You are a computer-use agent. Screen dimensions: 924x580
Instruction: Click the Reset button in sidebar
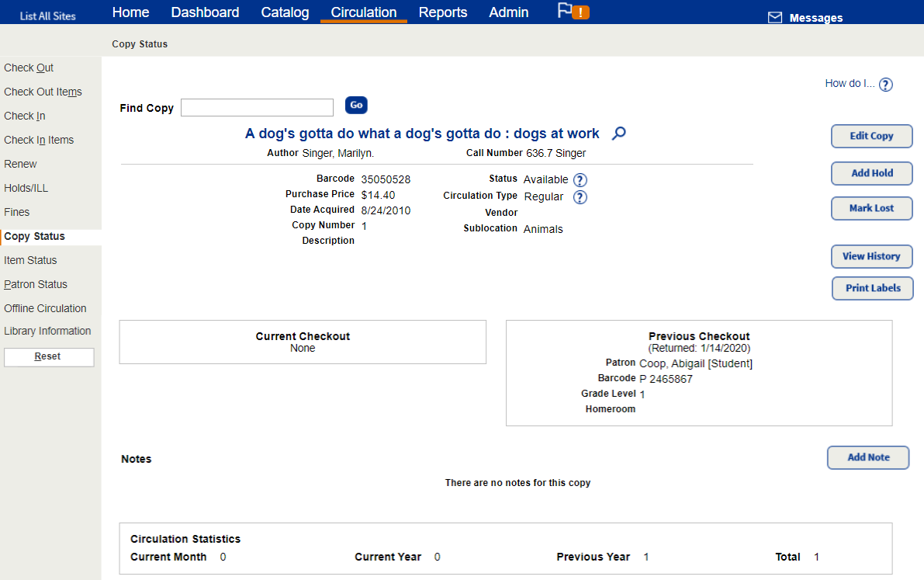tap(49, 356)
